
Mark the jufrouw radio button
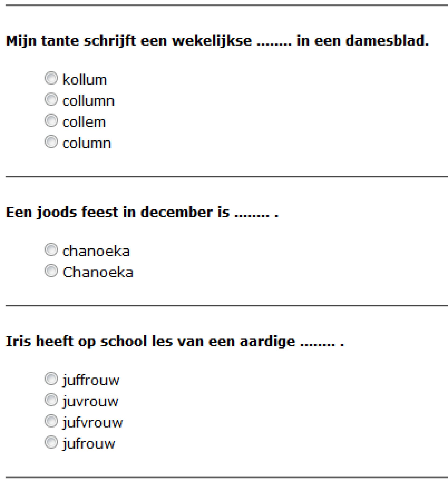coord(51,442)
